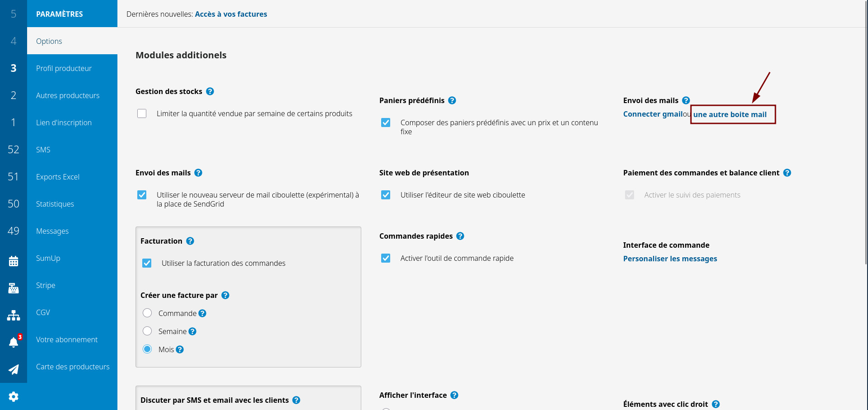This screenshot has height=410, width=868.
Task: Open Profil producteur menu item
Action: (64, 68)
